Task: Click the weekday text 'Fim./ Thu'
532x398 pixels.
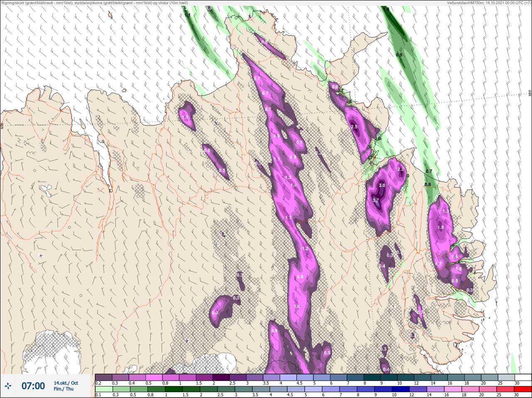Action: tap(64, 389)
